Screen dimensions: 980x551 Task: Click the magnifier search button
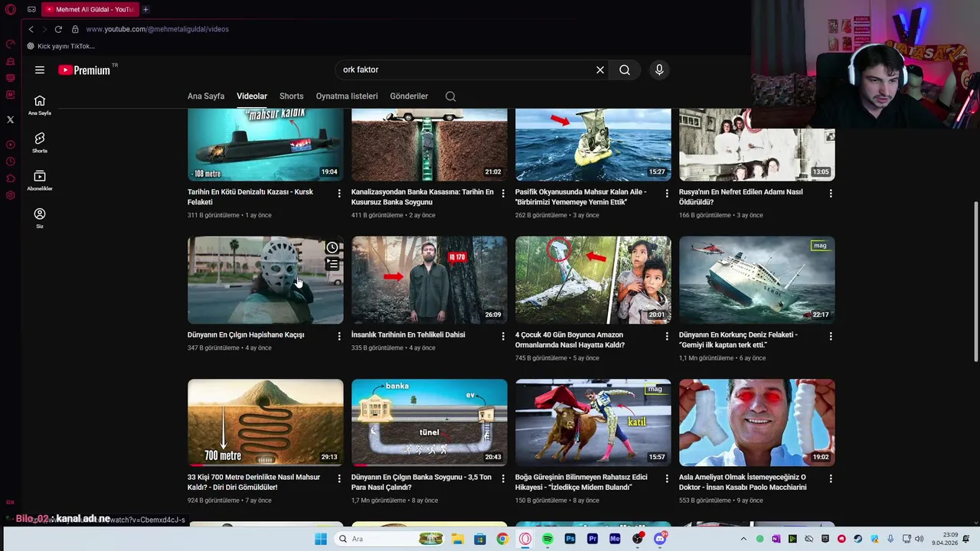(x=625, y=70)
